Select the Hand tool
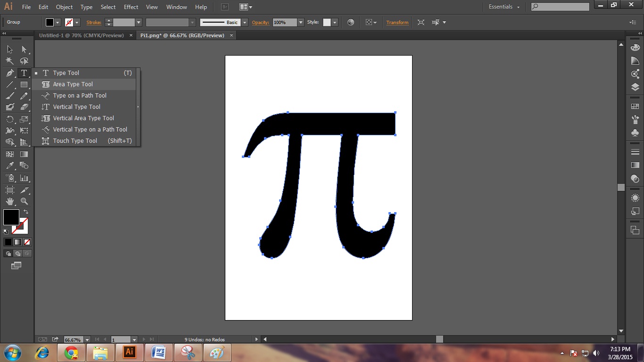Image resolution: width=644 pixels, height=362 pixels. click(x=10, y=201)
